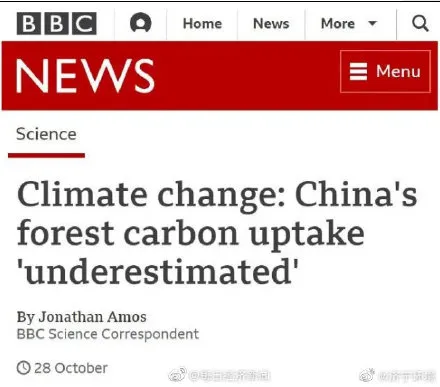Click the red BBC News banner background
The image size is (440, 387).
point(247,76)
